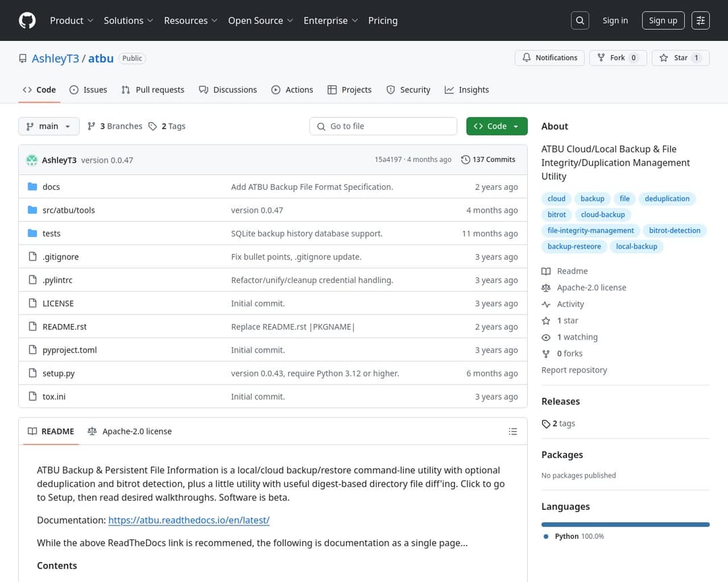
Task: Star the atbu repository
Action: coord(681,57)
